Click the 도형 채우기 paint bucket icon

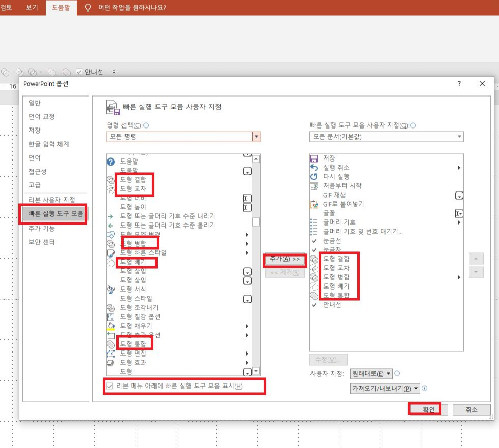point(111,326)
